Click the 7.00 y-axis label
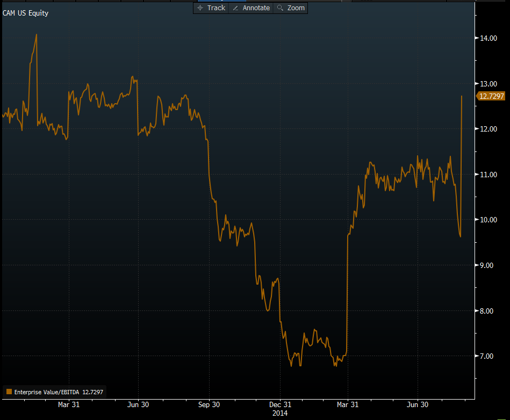This screenshot has width=510, height=420. coord(488,356)
